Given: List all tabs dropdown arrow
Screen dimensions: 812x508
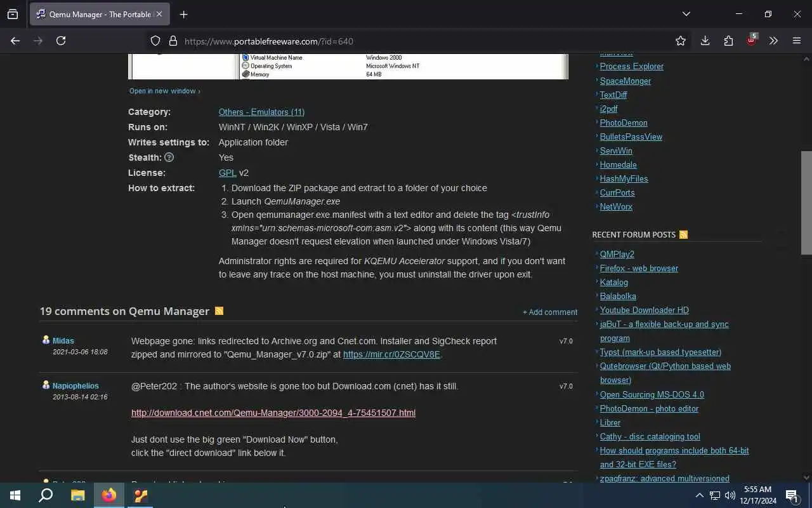Looking at the screenshot, I should click(x=686, y=14).
